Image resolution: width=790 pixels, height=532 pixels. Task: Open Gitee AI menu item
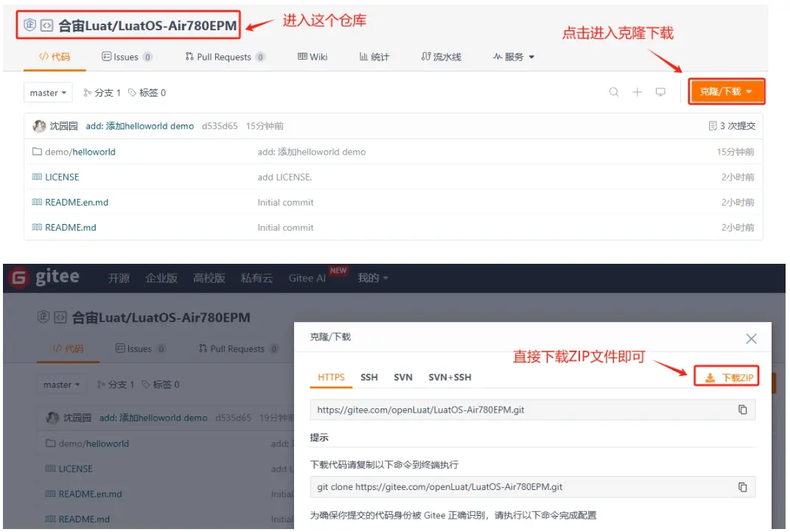tap(307, 278)
